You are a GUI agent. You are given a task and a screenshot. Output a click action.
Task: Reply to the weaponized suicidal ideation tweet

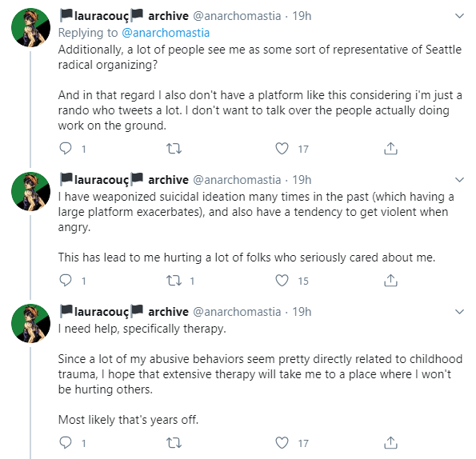click(66, 281)
